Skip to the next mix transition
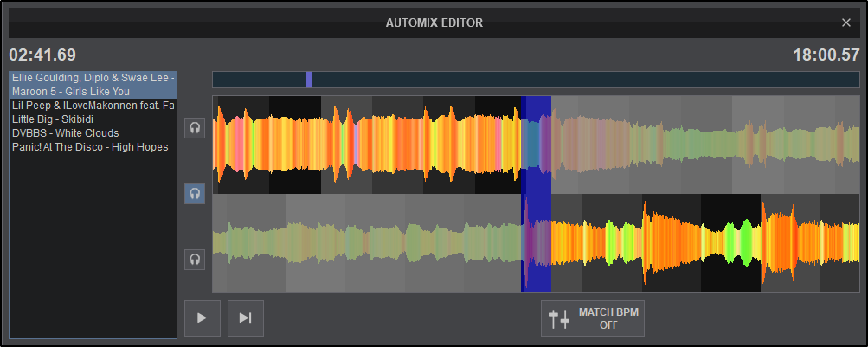 (246, 318)
